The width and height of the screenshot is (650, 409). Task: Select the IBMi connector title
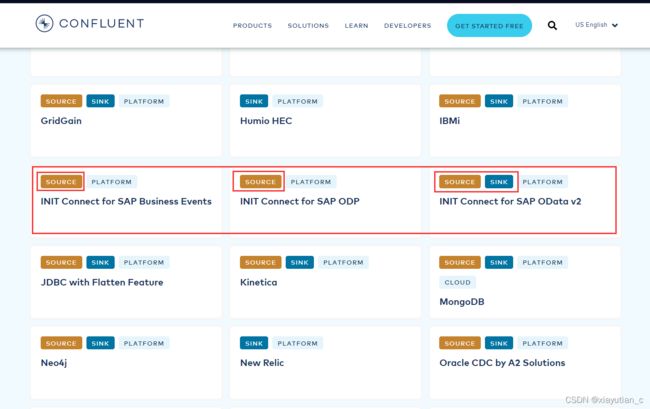tap(449, 121)
